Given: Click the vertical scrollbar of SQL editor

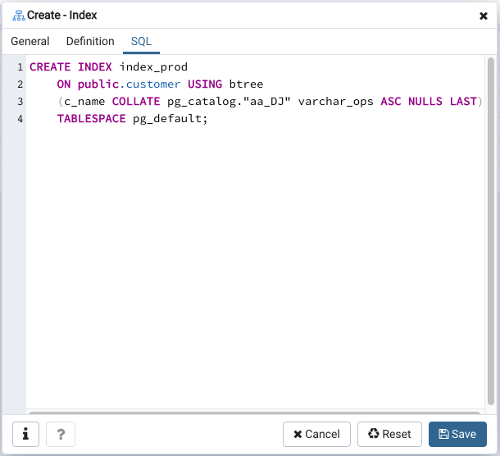Looking at the screenshot, I should coord(491,231).
